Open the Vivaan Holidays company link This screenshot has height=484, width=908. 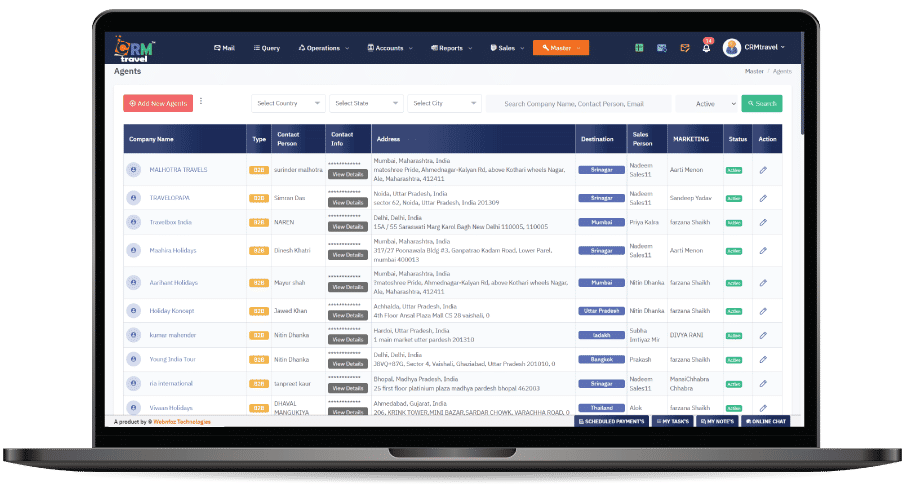coord(171,408)
